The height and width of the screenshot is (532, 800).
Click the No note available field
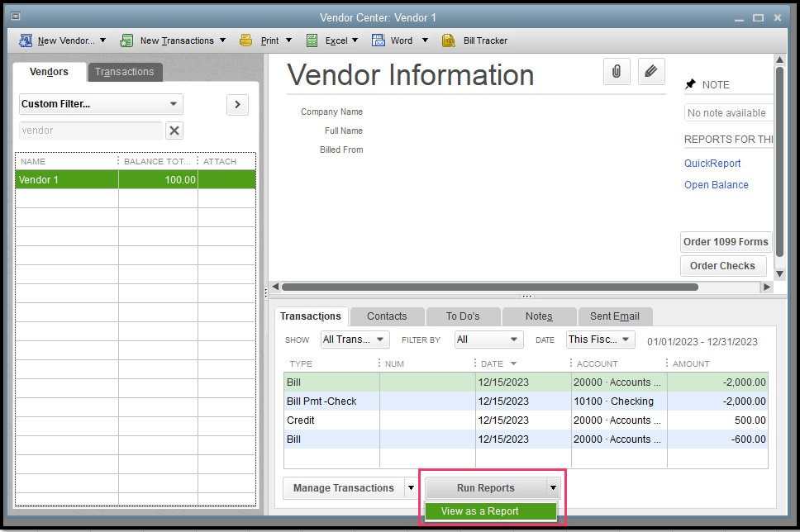pos(728,112)
